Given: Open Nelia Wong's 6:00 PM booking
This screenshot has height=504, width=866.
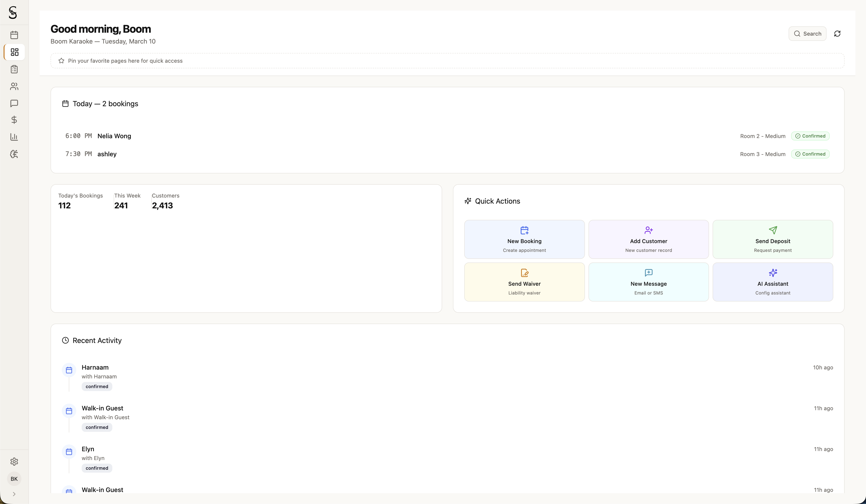Looking at the screenshot, I should 114,136.
